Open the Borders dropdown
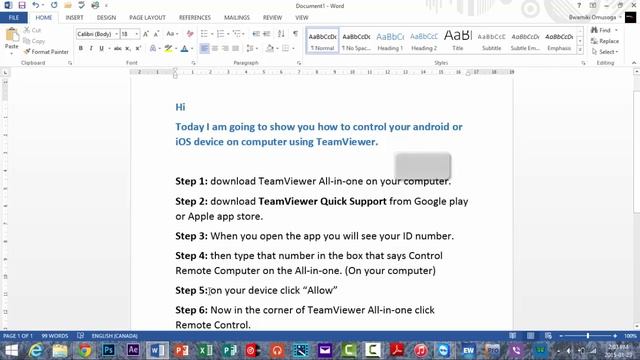 tap(293, 49)
